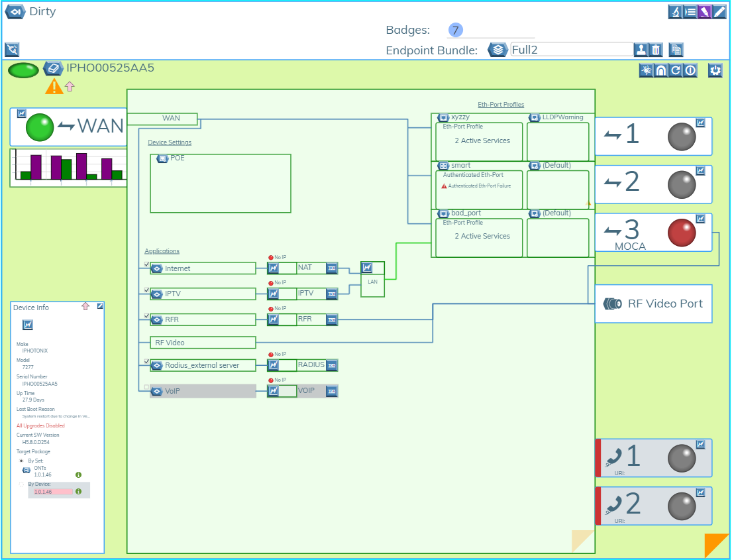Click the bug icon on device toolbar
This screenshot has width=732, height=560.
646,70
